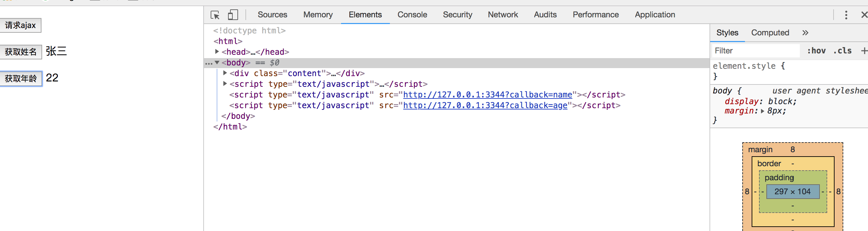Screen dimensions: 868x231
Task: Toggle the .cls class editor
Action: point(842,51)
